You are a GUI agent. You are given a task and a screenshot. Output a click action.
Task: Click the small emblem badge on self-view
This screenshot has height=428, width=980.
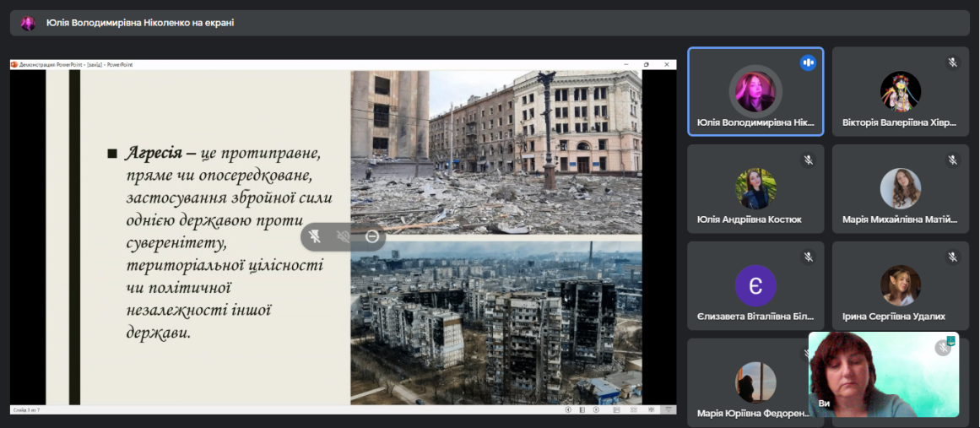pyautogui.click(x=951, y=341)
